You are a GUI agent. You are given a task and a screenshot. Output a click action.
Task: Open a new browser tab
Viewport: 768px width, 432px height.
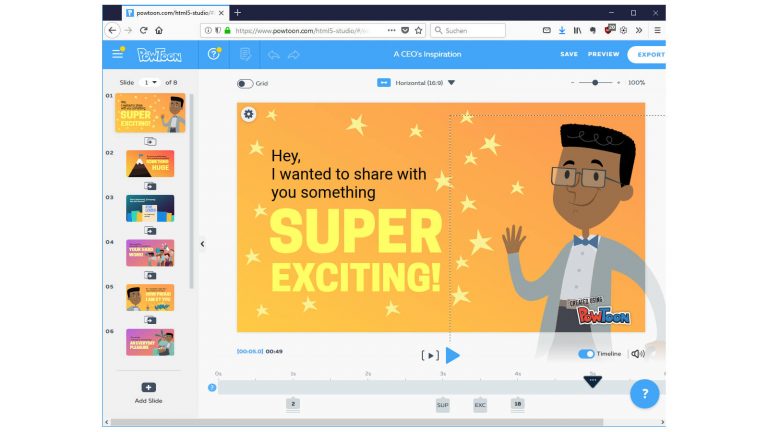[x=237, y=12]
